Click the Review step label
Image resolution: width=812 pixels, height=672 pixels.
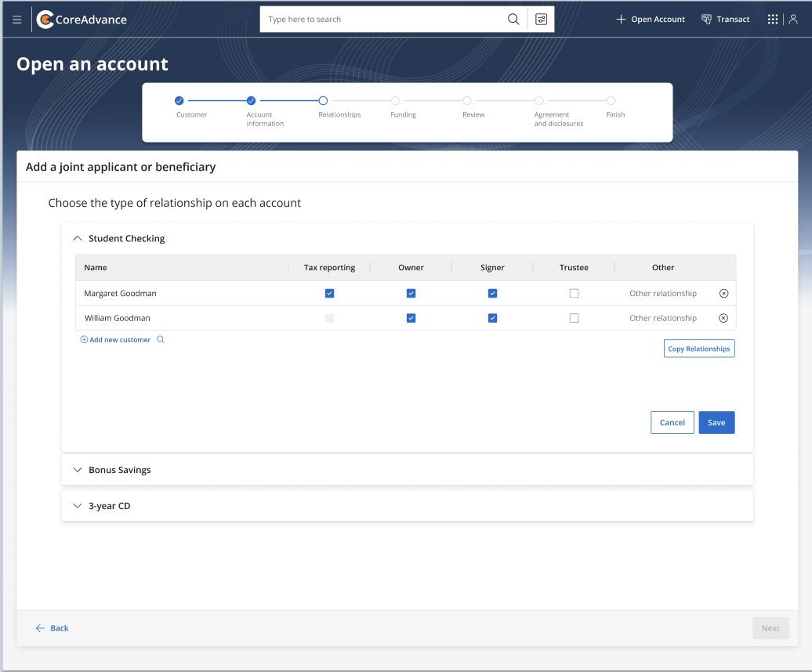(474, 115)
